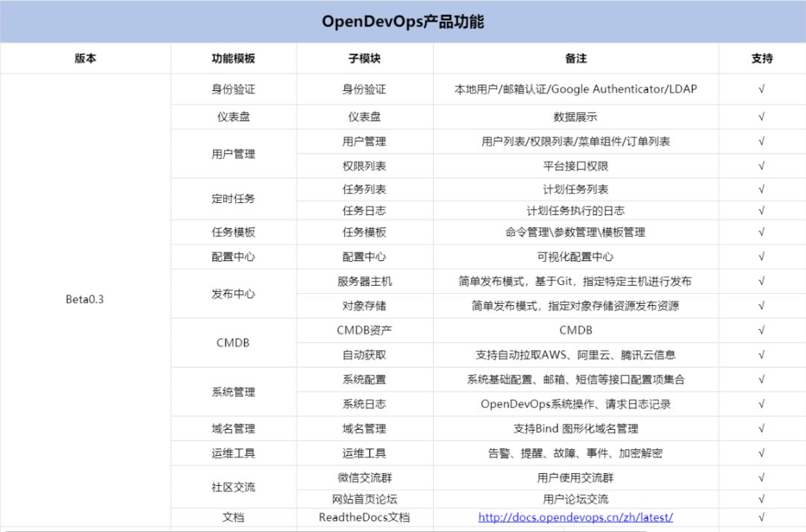806x532 pixels.
Task: Expand the 用户管理 module row
Action: click(232, 154)
